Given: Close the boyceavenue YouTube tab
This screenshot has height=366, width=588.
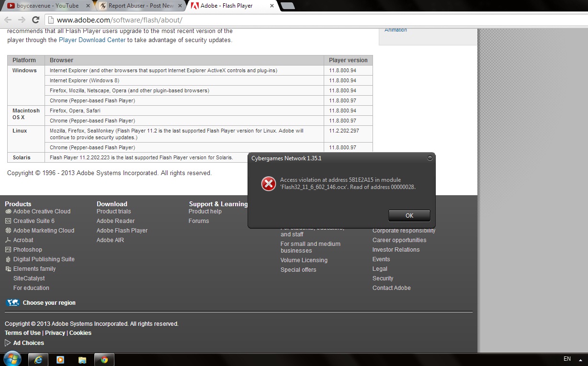Looking at the screenshot, I should coord(87,6).
